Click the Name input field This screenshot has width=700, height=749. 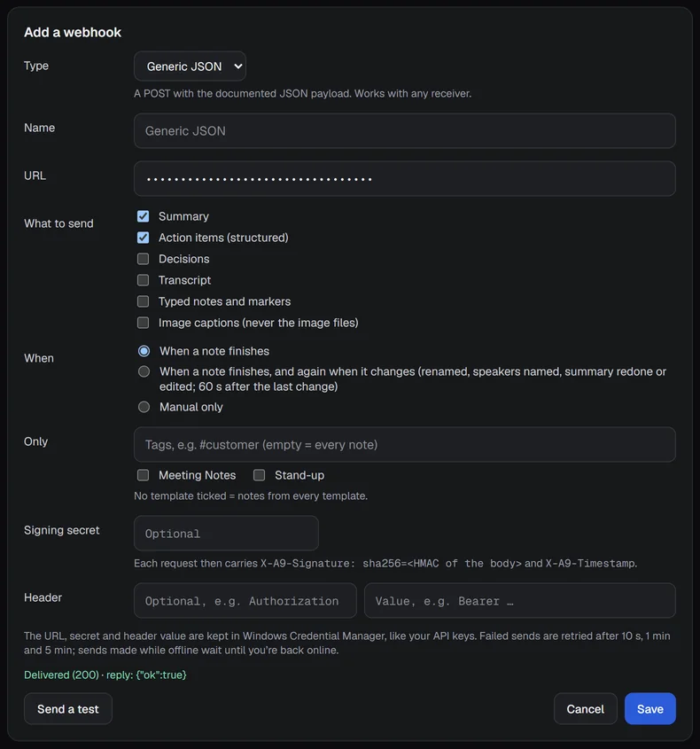[404, 130]
